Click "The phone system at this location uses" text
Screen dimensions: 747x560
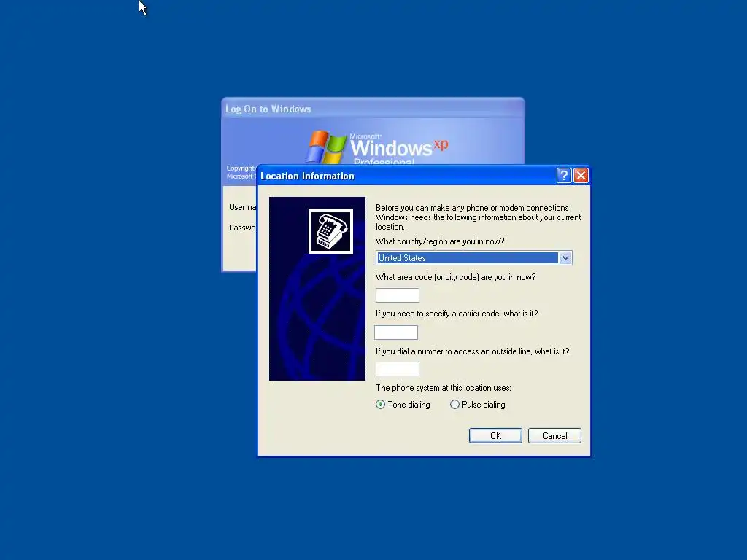[x=443, y=388]
